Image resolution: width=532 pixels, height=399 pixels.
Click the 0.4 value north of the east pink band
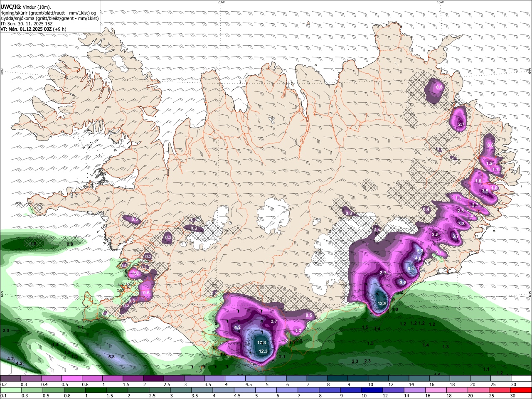tap(426, 209)
